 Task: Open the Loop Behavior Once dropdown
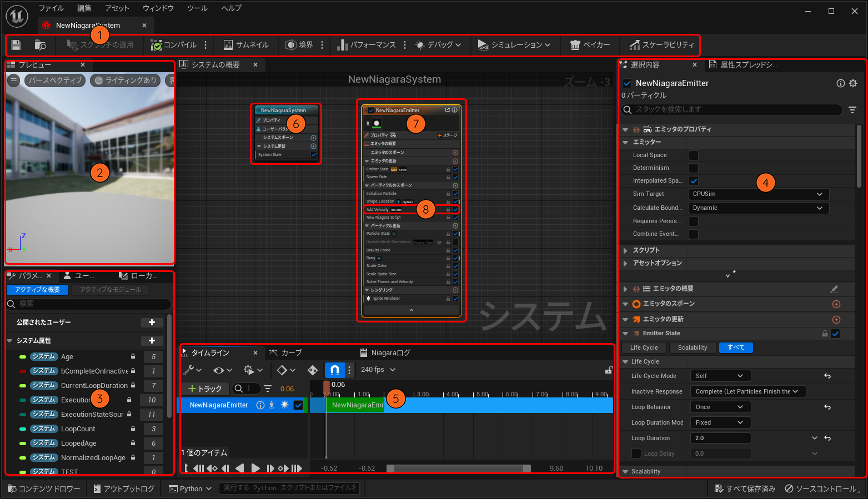720,407
